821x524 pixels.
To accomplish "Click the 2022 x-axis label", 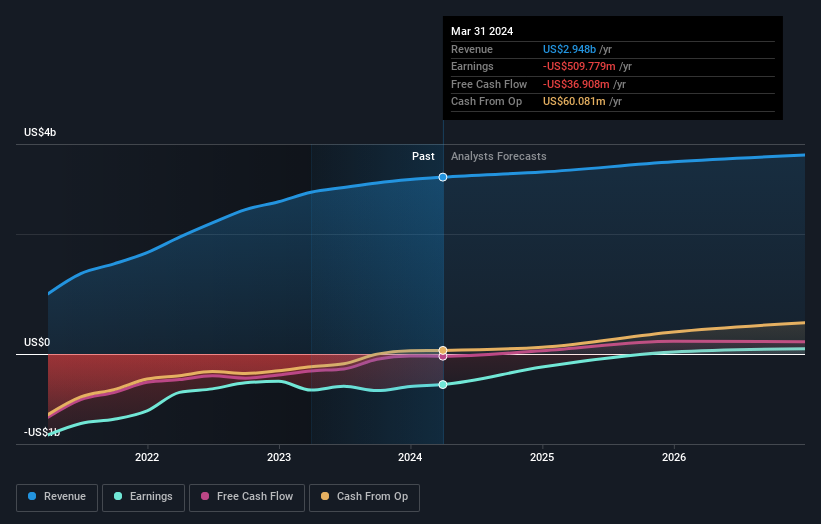I will [x=147, y=458].
